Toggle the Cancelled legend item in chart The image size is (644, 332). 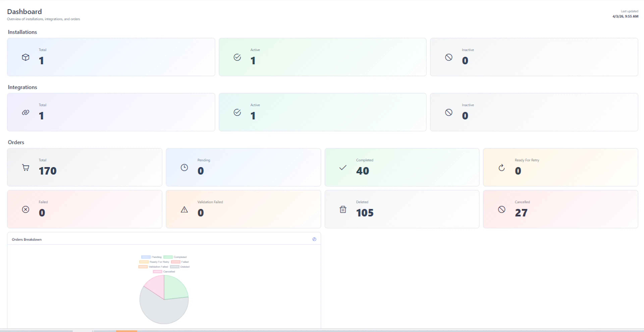click(164, 271)
